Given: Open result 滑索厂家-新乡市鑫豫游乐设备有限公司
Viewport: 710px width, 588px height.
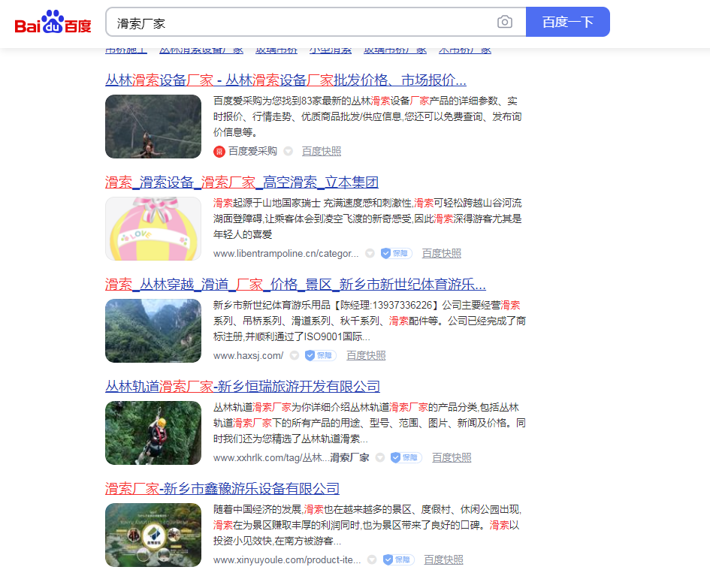Looking at the screenshot, I should 222,489.
